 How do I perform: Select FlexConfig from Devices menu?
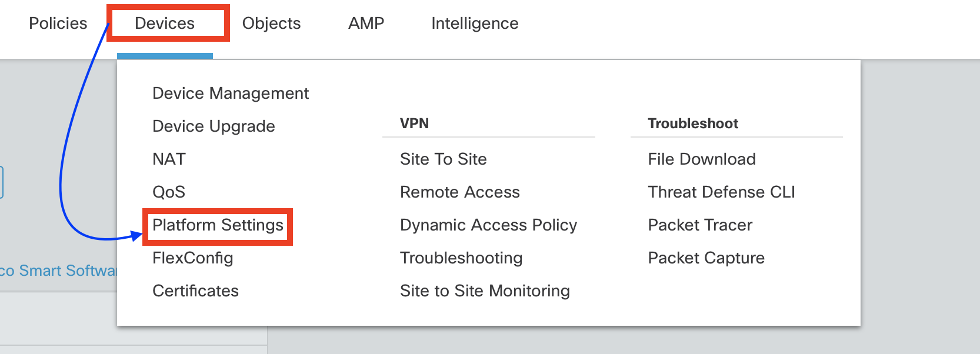point(192,258)
